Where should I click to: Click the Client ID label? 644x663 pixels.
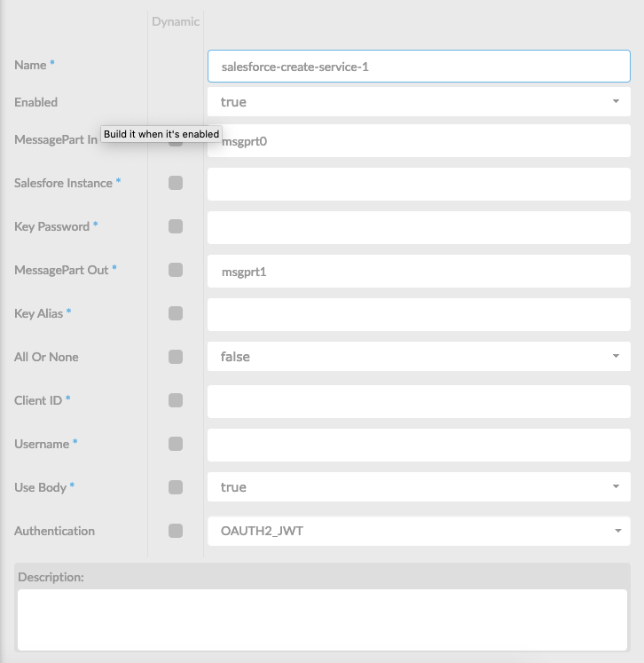[x=38, y=400]
